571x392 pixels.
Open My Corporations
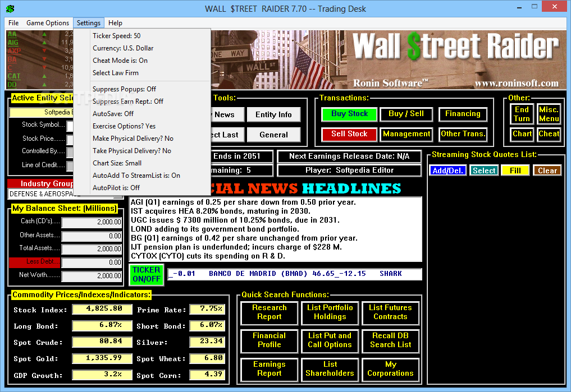390,369
